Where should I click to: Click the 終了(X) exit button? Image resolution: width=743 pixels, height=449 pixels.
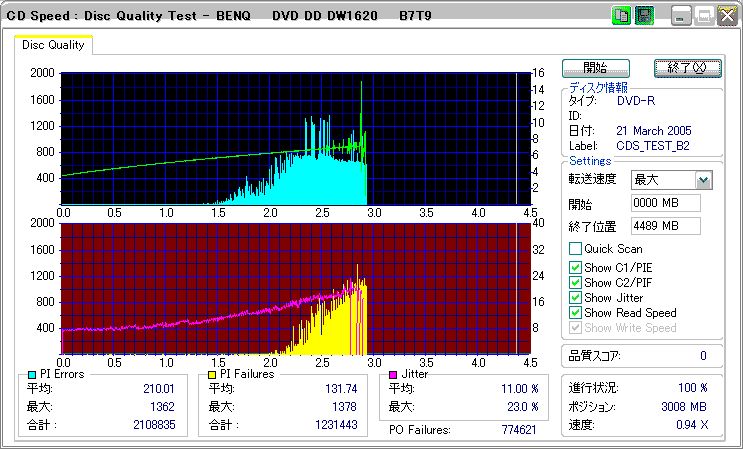688,68
